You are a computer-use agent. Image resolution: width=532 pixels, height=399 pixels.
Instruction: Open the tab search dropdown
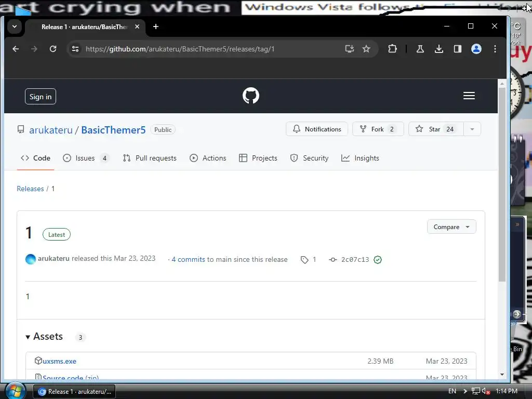15,26
